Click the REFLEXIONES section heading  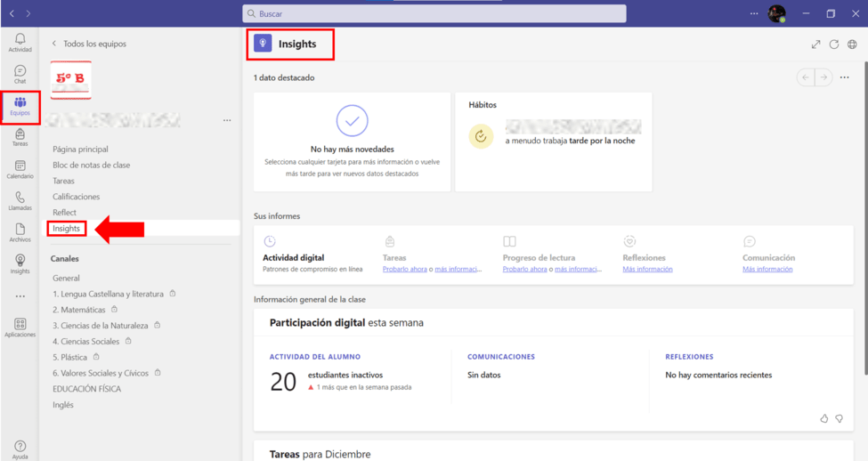689,357
